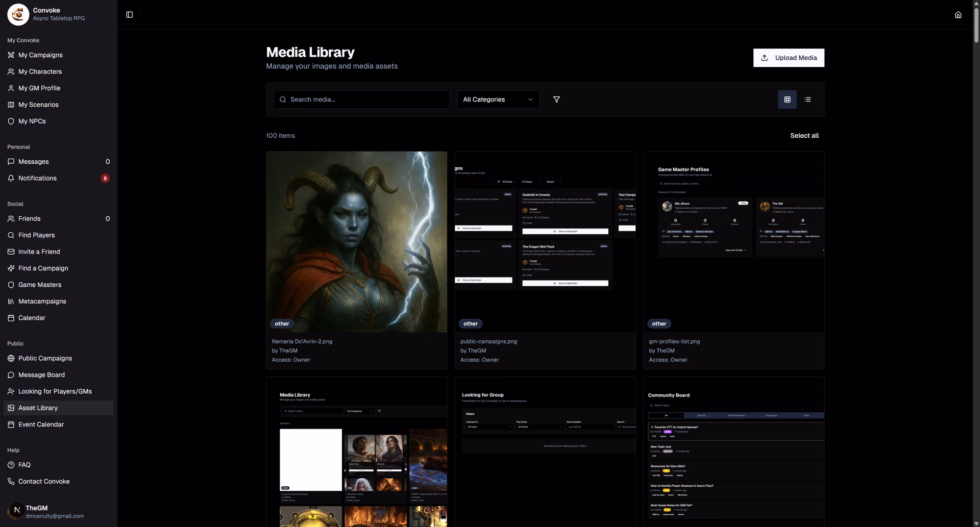This screenshot has height=527, width=980.
Task: Click the public-campaigns.png filename
Action: coord(489,342)
